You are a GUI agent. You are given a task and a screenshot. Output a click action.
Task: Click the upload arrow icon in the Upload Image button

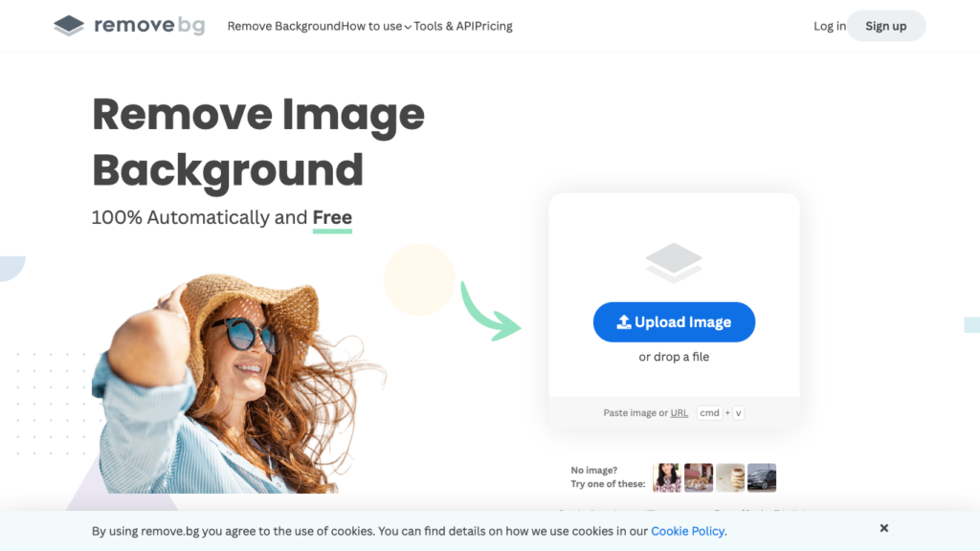coord(624,322)
